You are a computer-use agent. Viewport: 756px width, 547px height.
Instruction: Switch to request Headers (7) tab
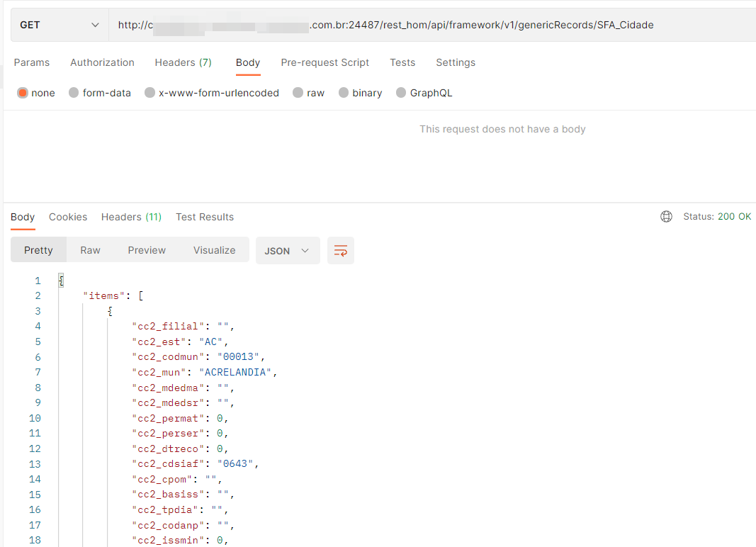pyautogui.click(x=184, y=63)
